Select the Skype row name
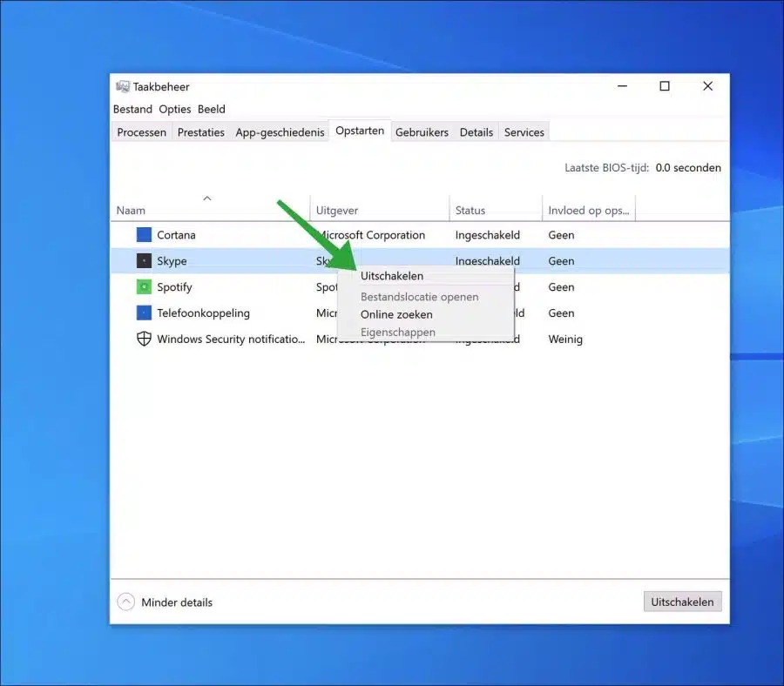 (172, 261)
